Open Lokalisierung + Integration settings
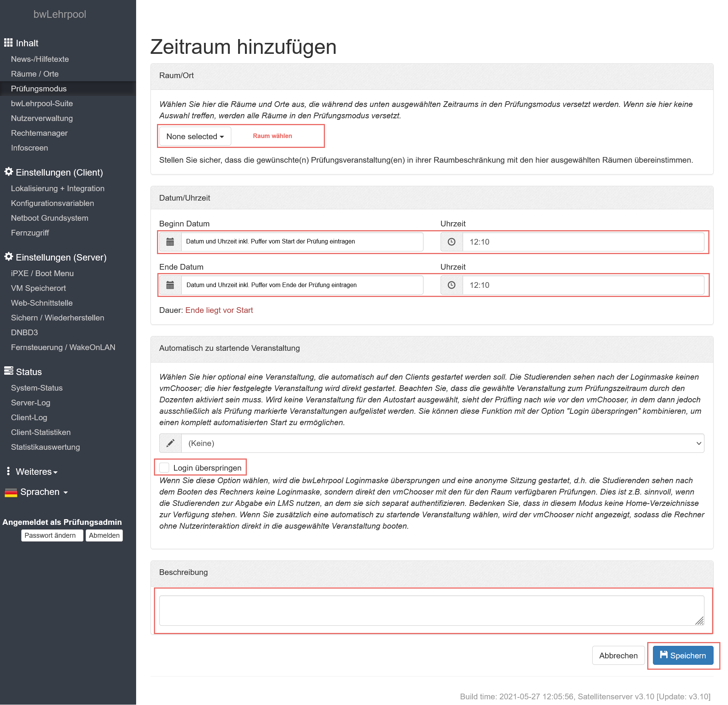Screen dimensions: 728x705 pyautogui.click(x=58, y=188)
